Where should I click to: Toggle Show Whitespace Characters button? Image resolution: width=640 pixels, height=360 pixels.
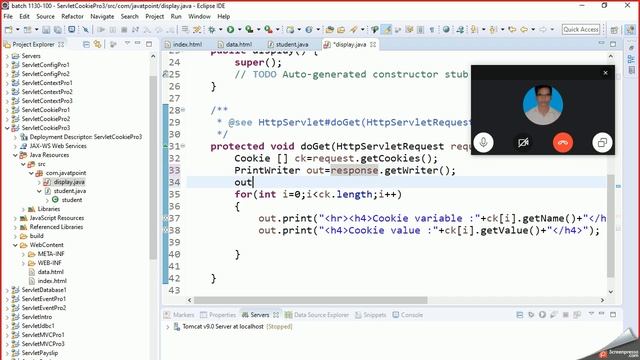point(432,29)
